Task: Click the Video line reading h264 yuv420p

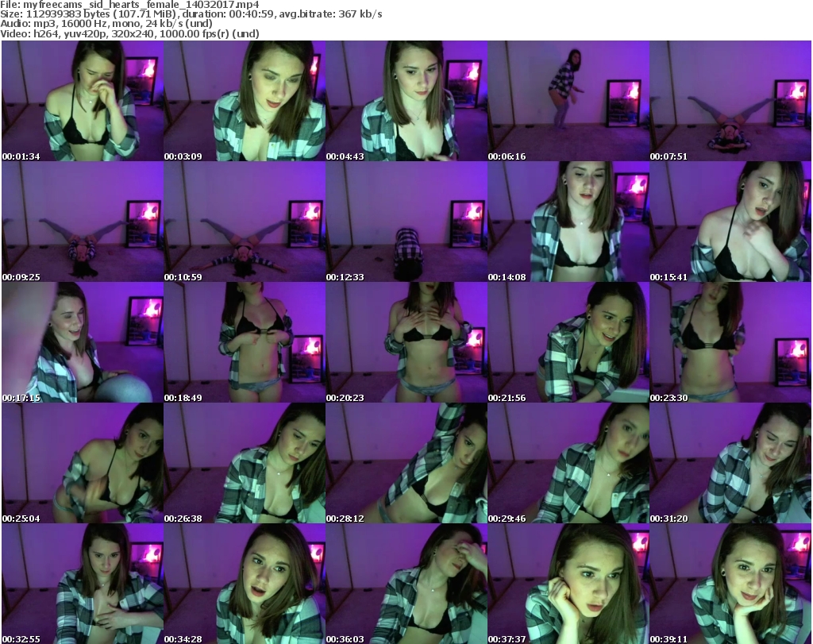Action: (x=129, y=33)
